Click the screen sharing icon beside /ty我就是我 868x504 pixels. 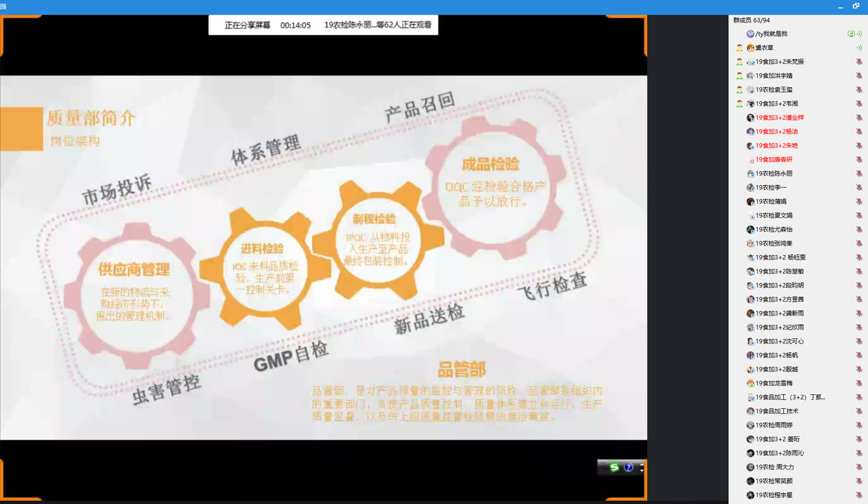[x=851, y=34]
